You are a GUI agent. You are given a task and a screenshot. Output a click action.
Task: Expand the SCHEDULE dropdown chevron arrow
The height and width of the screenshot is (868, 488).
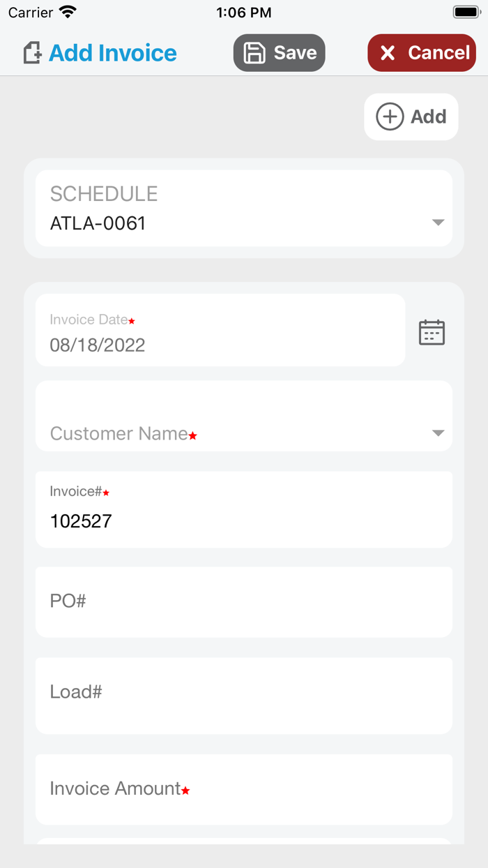pyautogui.click(x=438, y=222)
